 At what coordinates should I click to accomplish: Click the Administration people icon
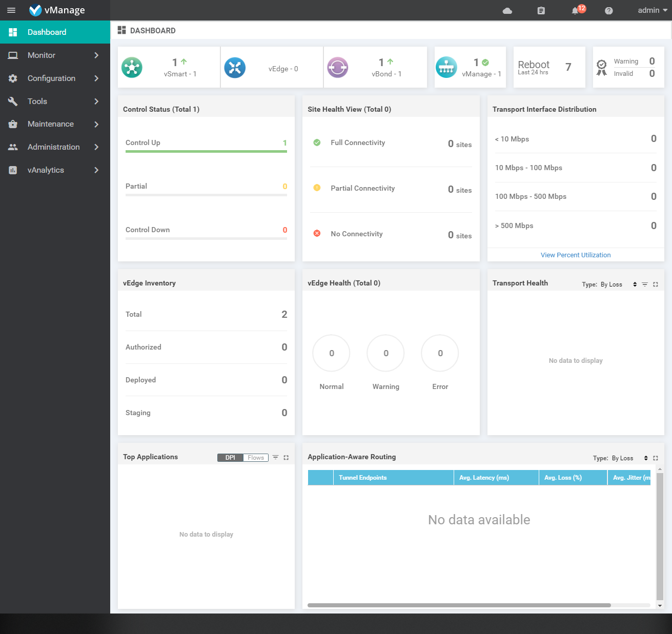click(x=13, y=147)
